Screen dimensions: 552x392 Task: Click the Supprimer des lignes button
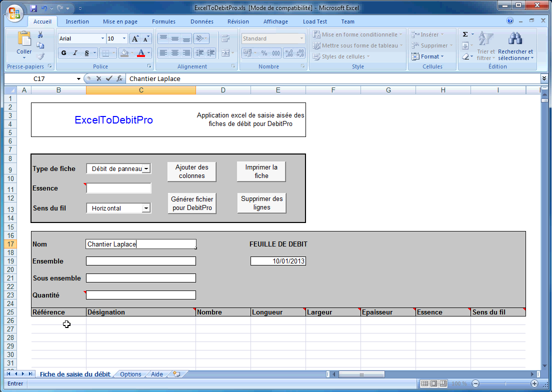tap(261, 203)
